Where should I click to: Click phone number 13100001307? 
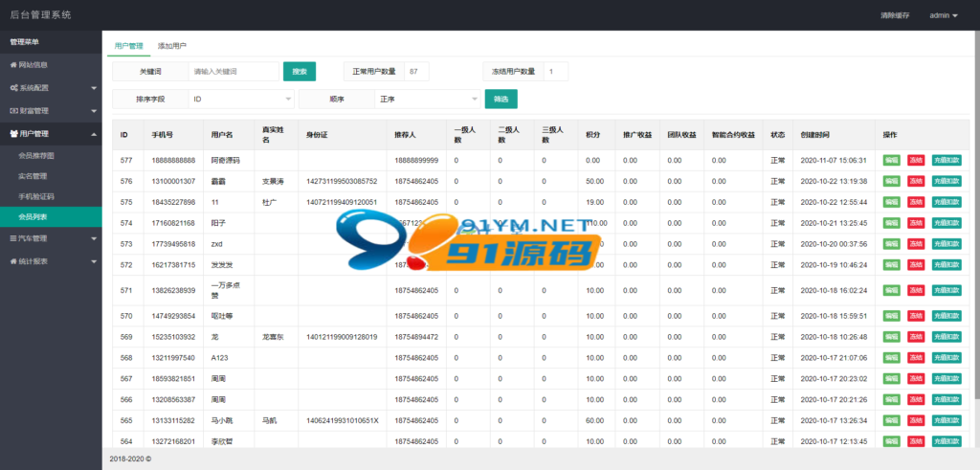pyautogui.click(x=173, y=181)
